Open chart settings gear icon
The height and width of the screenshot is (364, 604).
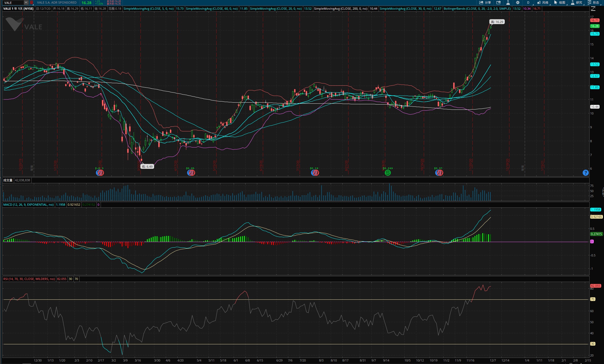[x=518, y=2]
